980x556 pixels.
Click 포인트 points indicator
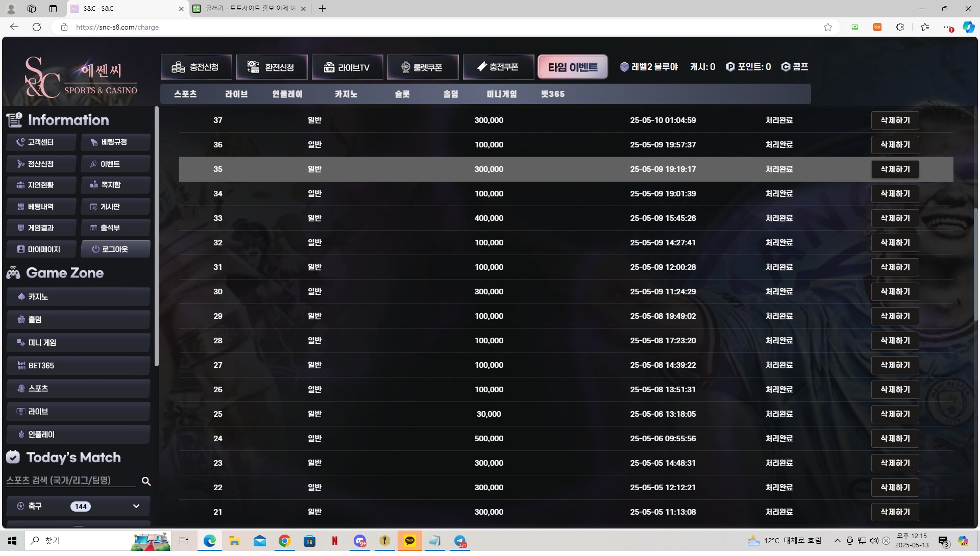click(748, 67)
